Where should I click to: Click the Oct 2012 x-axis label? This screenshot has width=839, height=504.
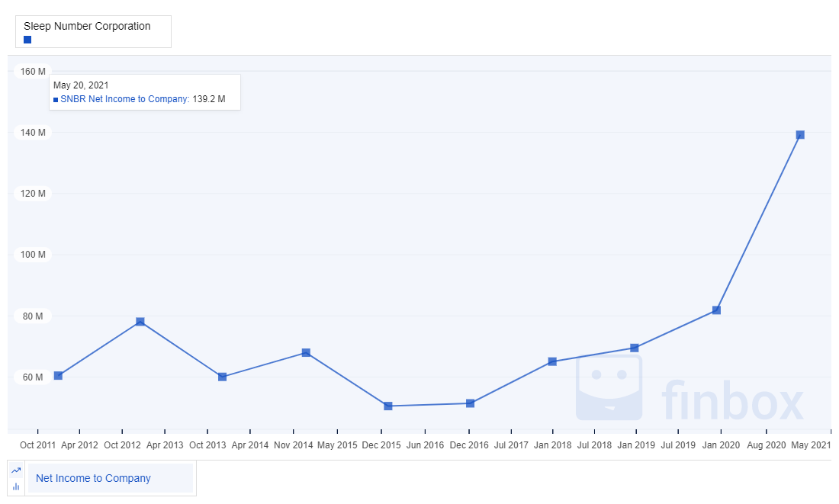tap(122, 445)
